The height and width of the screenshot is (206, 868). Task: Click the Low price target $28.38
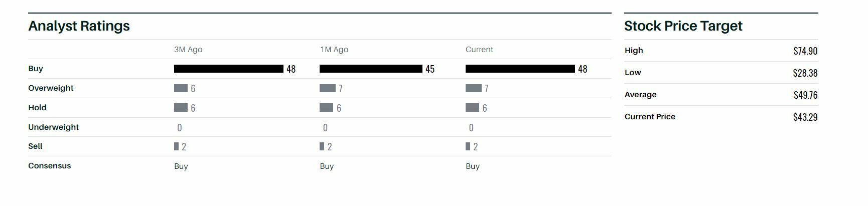coord(805,73)
